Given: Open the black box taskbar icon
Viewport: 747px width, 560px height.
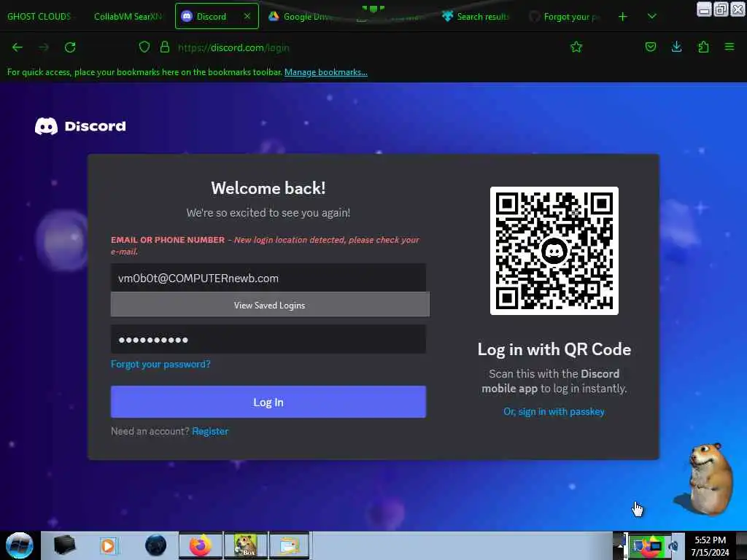Looking at the screenshot, I should 64,545.
